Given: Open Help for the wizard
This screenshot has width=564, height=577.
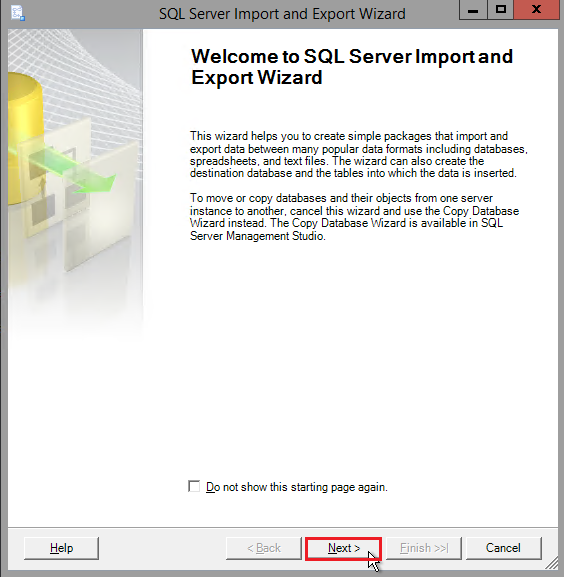Looking at the screenshot, I should tap(61, 548).
